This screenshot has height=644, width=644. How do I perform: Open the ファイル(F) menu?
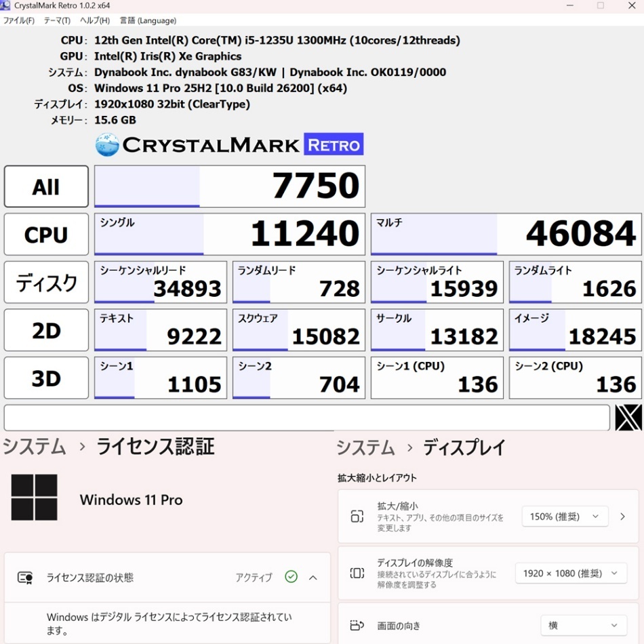pyautogui.click(x=18, y=20)
